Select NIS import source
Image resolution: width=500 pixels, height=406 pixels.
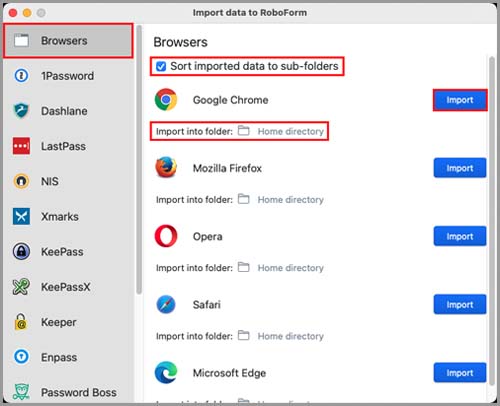tap(68, 181)
